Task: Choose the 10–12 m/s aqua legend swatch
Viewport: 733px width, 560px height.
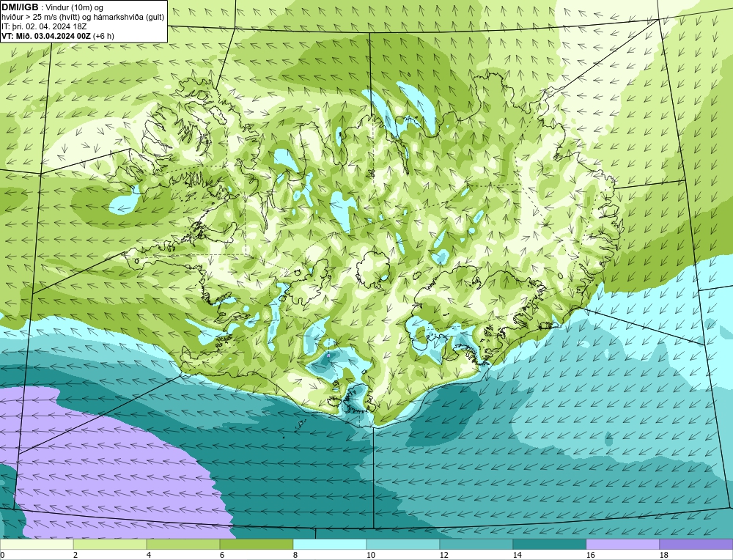Action: coord(403,545)
